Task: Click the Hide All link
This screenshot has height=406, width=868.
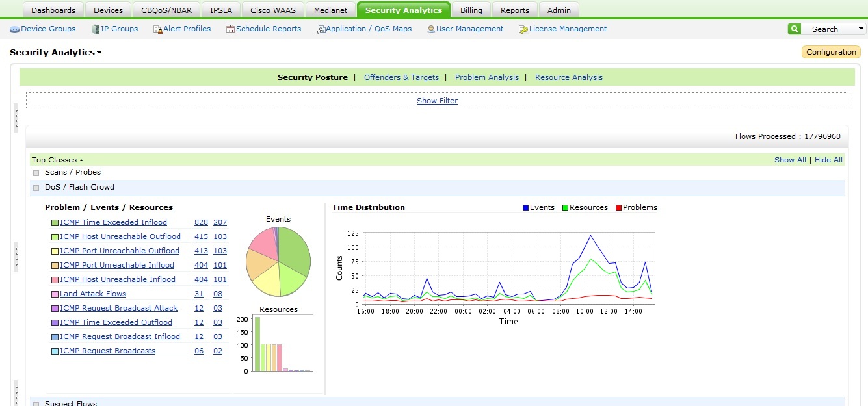Action: [828, 160]
